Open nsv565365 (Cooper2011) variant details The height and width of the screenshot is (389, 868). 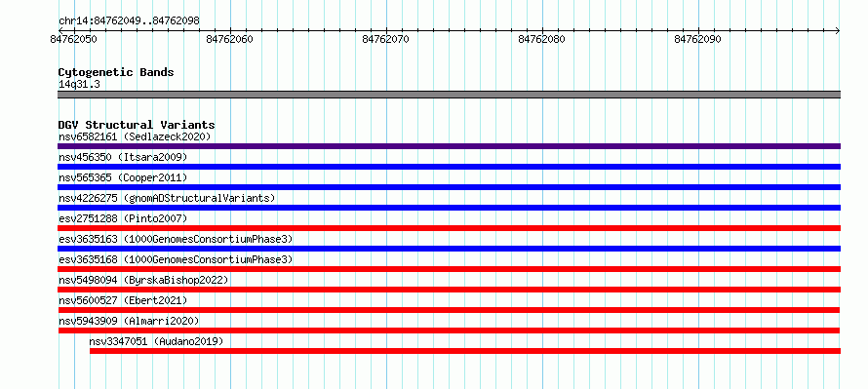tap(123, 177)
